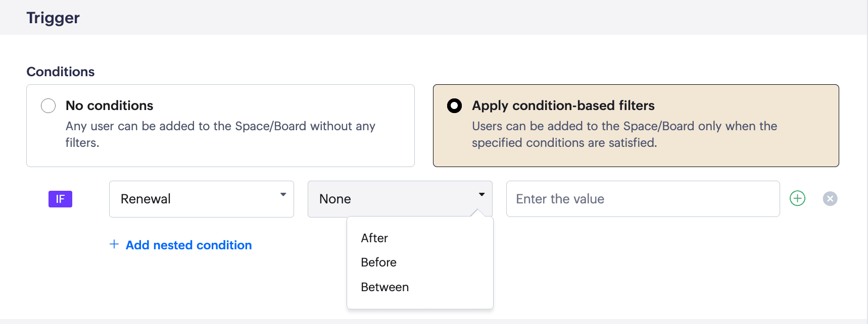Click the Trigger section header
Viewport: 868px width, 324px height.
coord(53,18)
